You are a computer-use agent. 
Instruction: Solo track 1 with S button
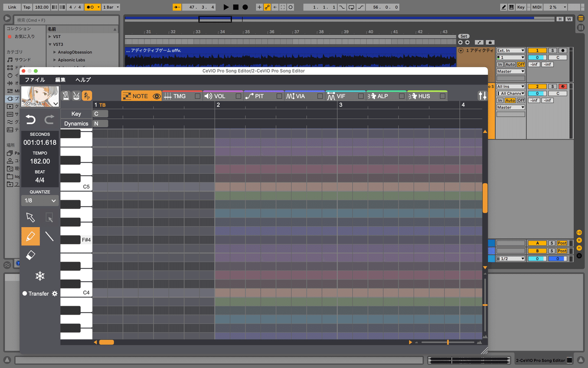pyautogui.click(x=552, y=51)
